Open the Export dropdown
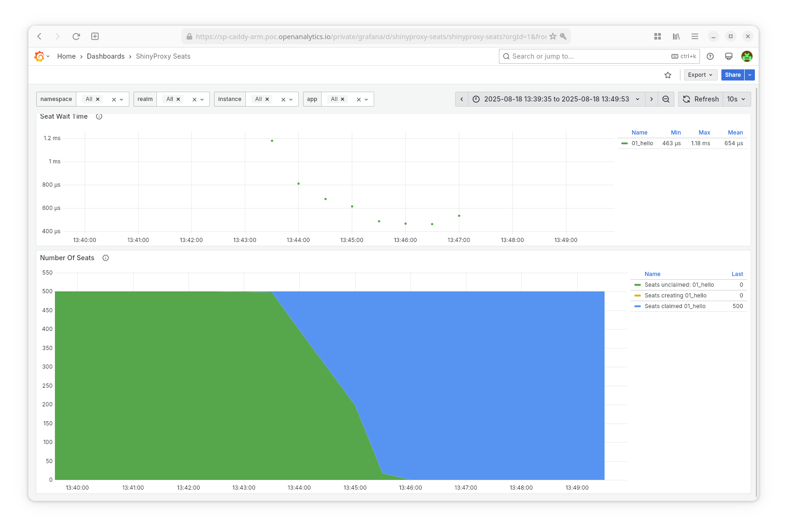Viewport: 787px width, 532px height. 700,75
